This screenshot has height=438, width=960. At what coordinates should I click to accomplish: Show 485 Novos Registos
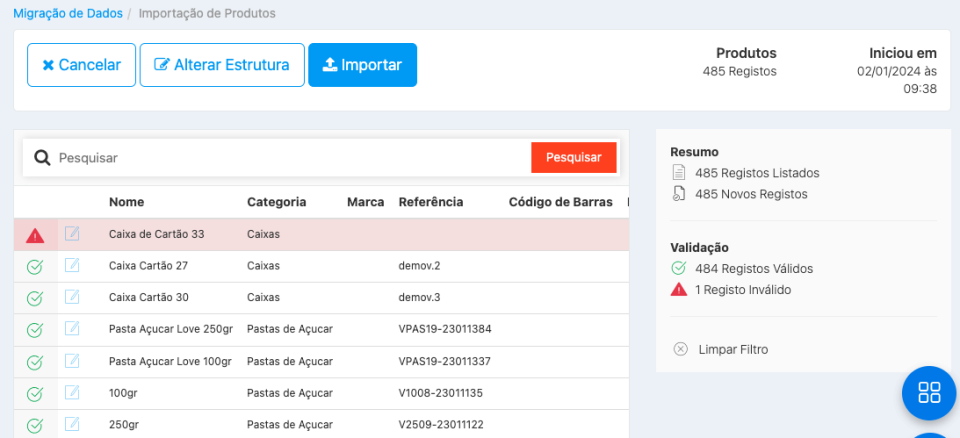pyautogui.click(x=750, y=194)
